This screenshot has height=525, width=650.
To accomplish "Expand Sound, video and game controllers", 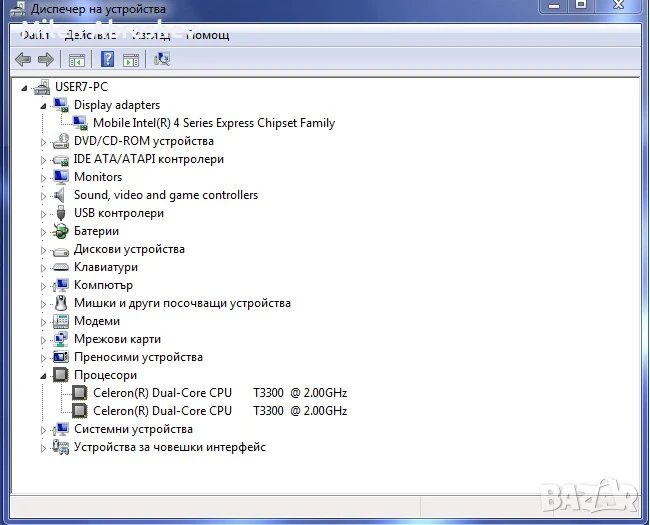I will point(43,196).
